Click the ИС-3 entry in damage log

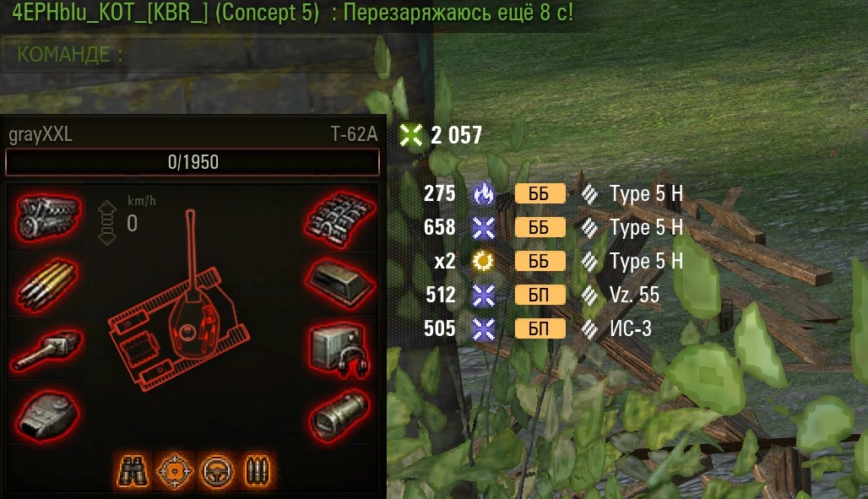tap(631, 328)
